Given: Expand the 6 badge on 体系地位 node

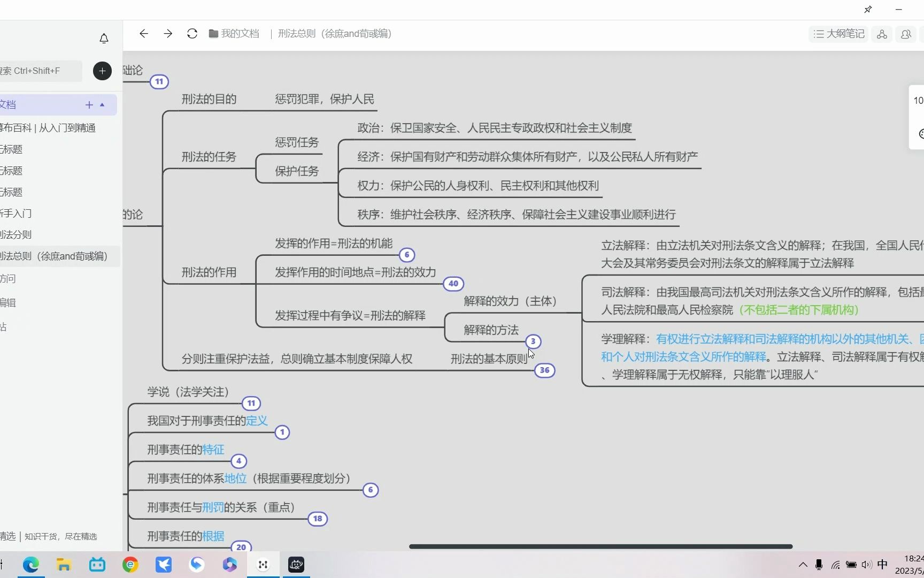Looking at the screenshot, I should click(x=371, y=490).
